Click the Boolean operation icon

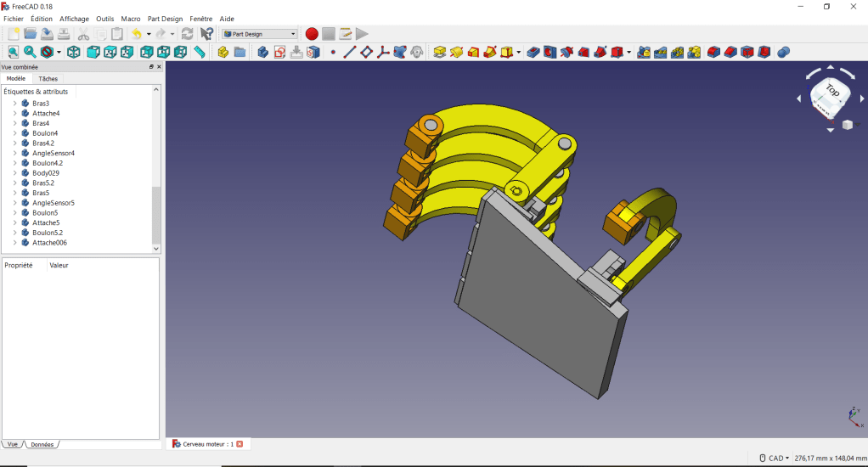783,53
